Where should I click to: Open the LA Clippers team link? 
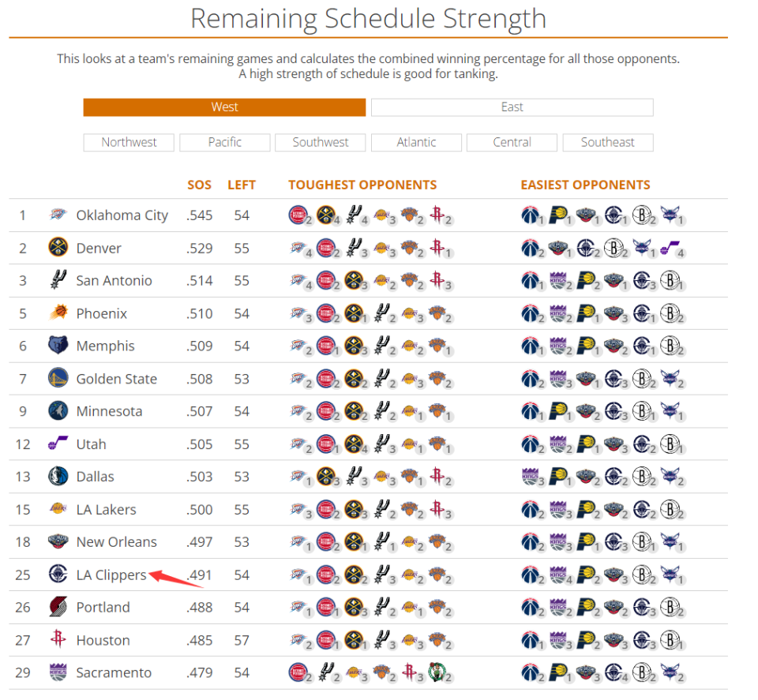tap(111, 575)
